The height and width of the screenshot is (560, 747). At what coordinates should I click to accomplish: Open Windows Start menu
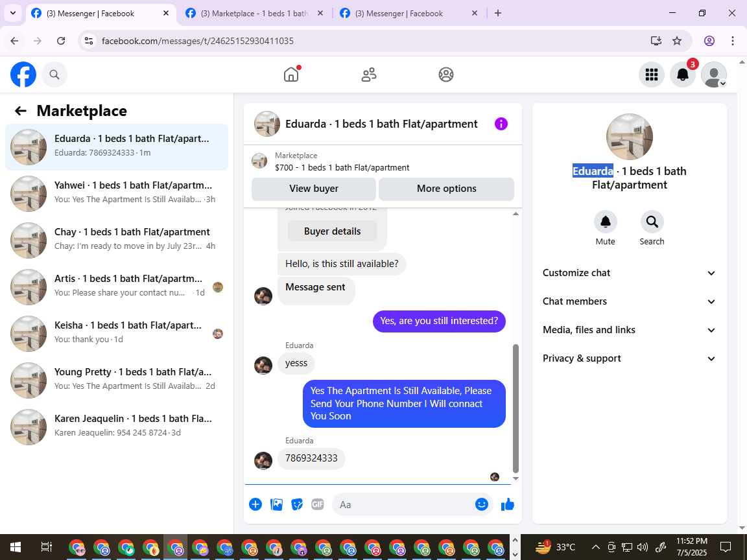pos(15,547)
